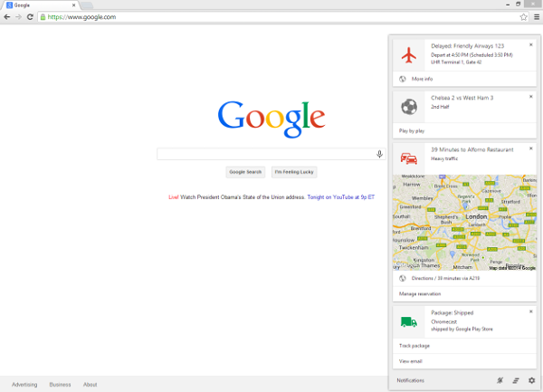The width and height of the screenshot is (543, 392).
Task: Click the address bar URL
Action: pos(81,17)
